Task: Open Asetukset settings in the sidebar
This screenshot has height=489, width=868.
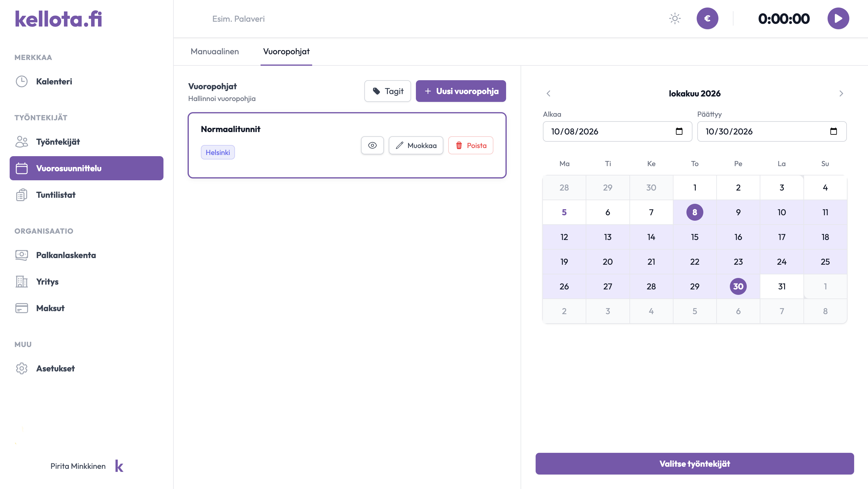Action: pos(87,368)
